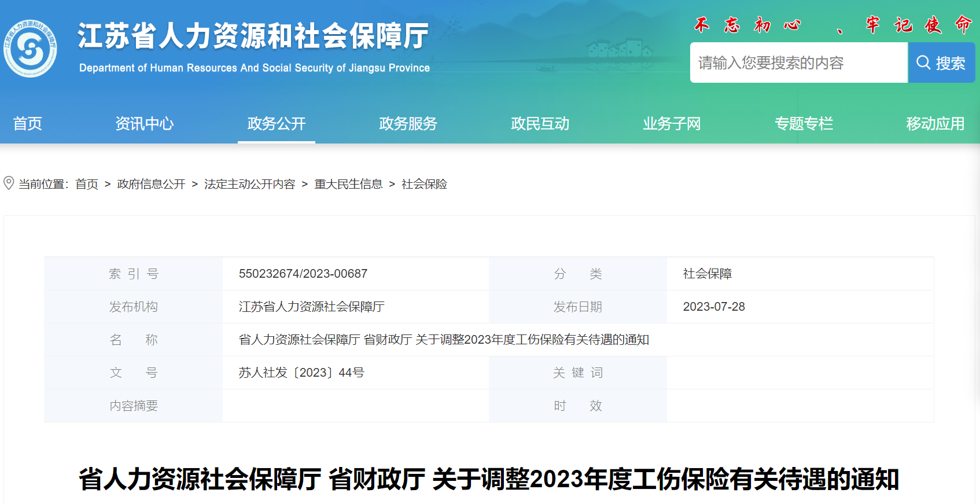The height and width of the screenshot is (504, 980).
Task: Click the 政府信息公开 breadcrumb link
Action: [x=151, y=184]
